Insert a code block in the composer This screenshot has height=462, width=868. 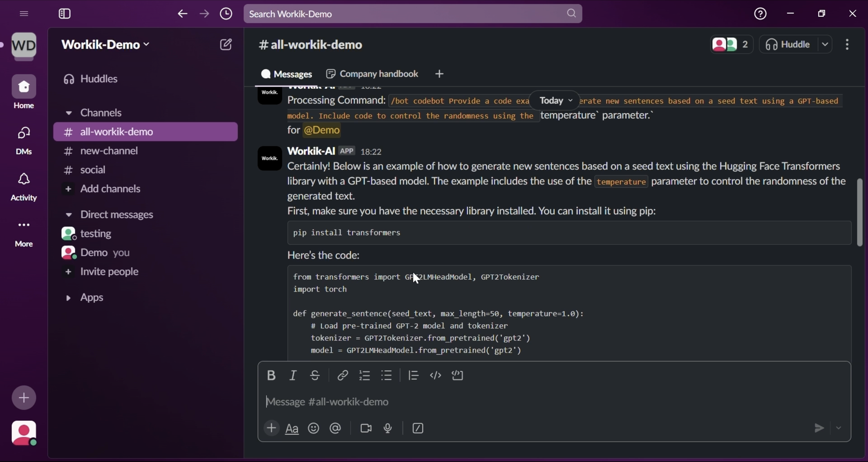click(x=457, y=376)
